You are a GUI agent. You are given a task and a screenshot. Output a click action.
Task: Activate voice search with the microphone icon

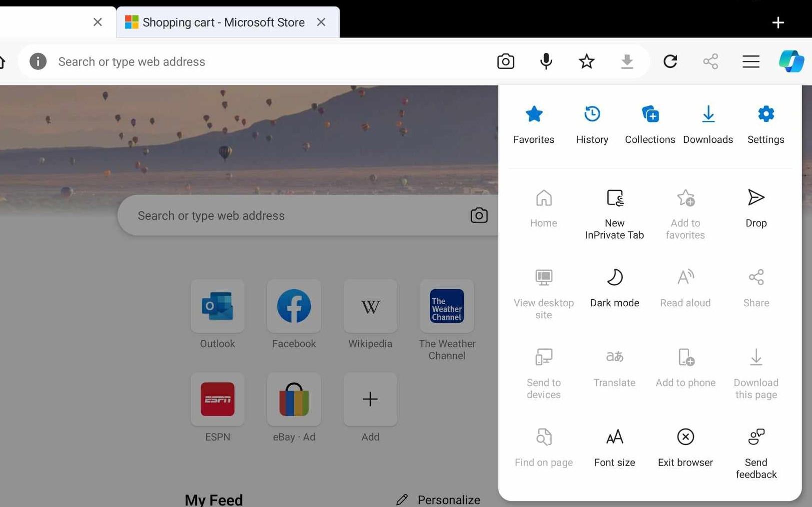click(546, 61)
